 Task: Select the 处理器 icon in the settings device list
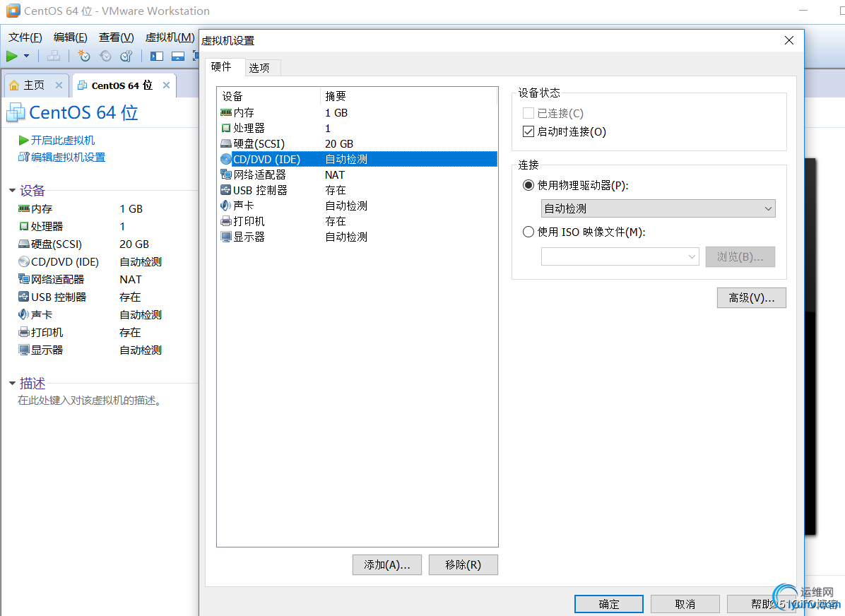click(226, 129)
